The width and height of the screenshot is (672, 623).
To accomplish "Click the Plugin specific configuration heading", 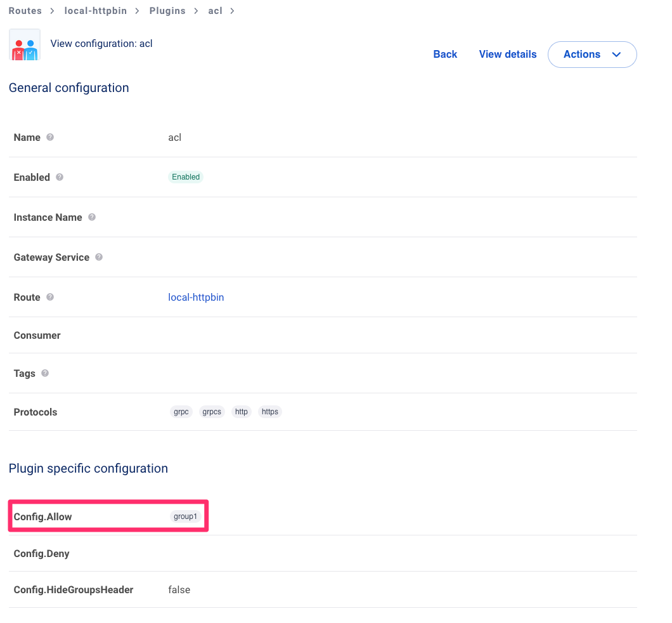I will 88,469.
